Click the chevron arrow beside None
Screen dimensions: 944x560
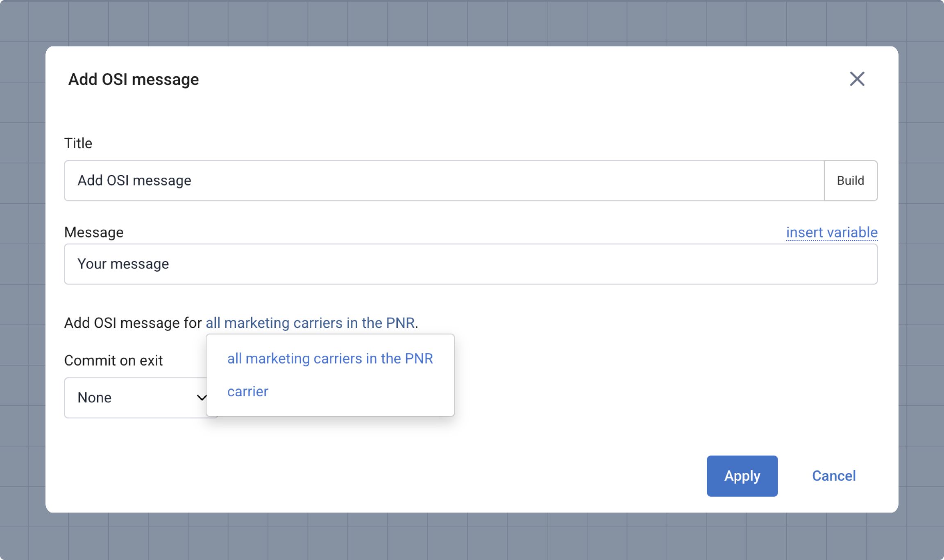(201, 397)
